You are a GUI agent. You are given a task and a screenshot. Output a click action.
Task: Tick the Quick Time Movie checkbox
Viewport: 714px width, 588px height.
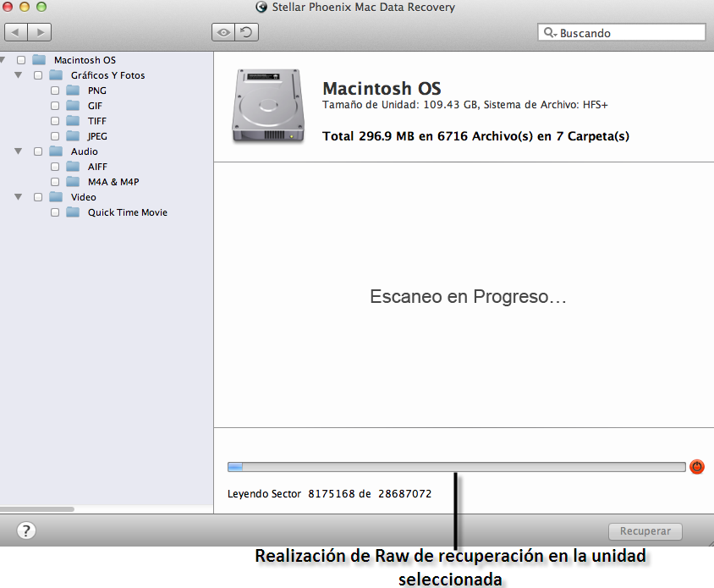[55, 212]
